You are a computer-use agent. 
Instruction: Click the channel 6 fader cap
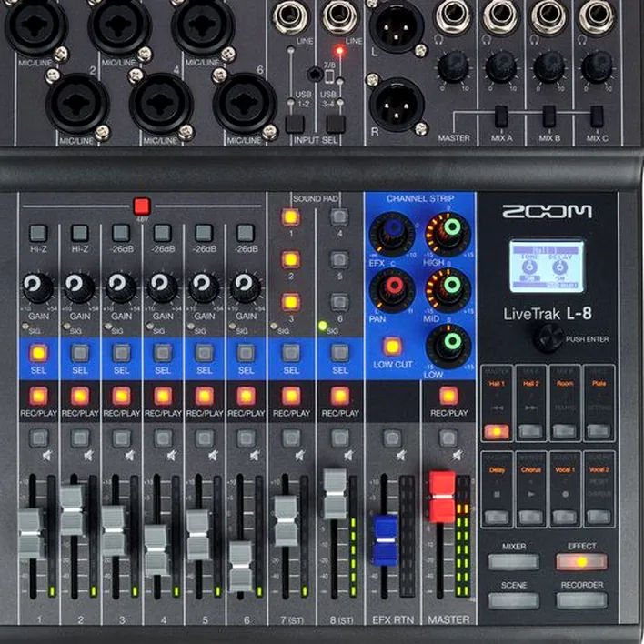[x=241, y=567]
